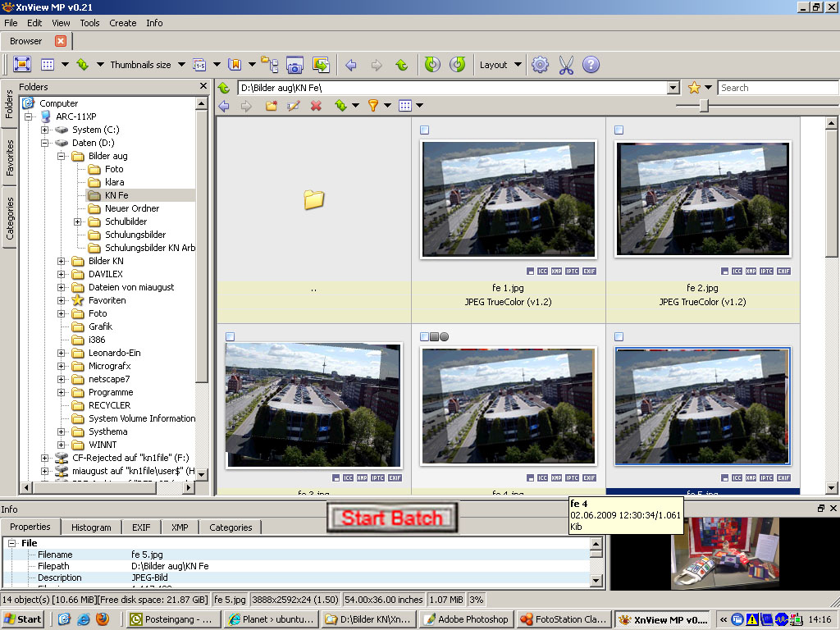Screen dimensions: 840x630
Task: Delete selection with the red X icon
Action: [x=316, y=106]
